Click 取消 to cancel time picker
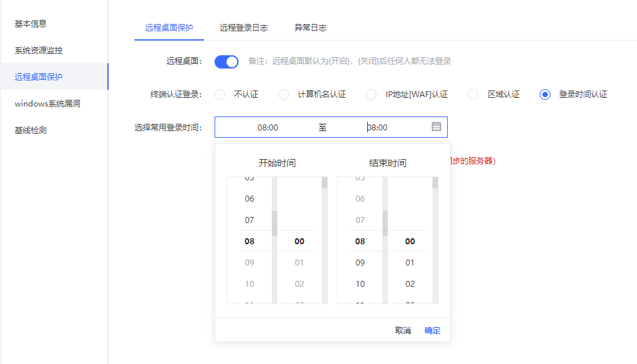 point(403,331)
